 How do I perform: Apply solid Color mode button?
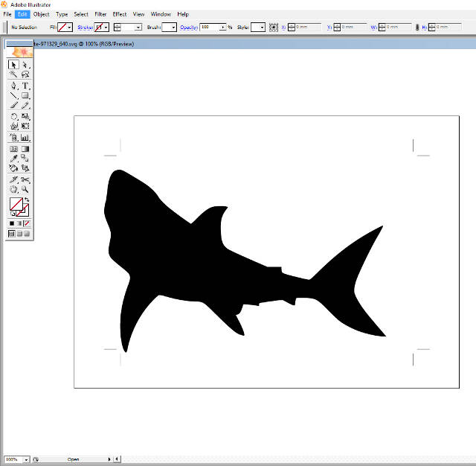click(x=12, y=223)
